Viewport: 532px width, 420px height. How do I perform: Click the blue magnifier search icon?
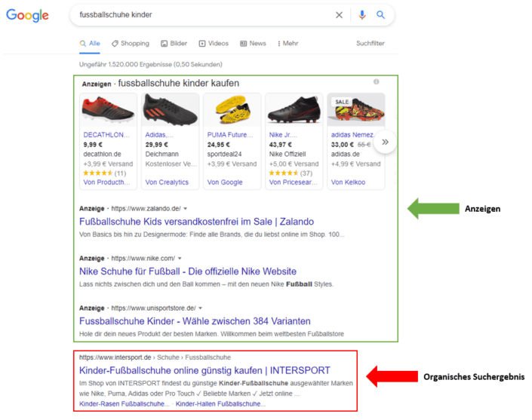click(x=380, y=14)
